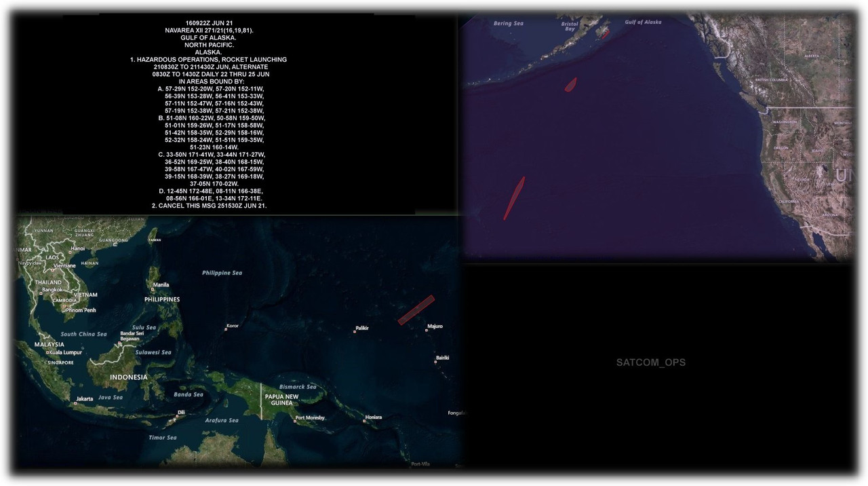
Task: Click the THAILAND country label
Action: (x=48, y=282)
